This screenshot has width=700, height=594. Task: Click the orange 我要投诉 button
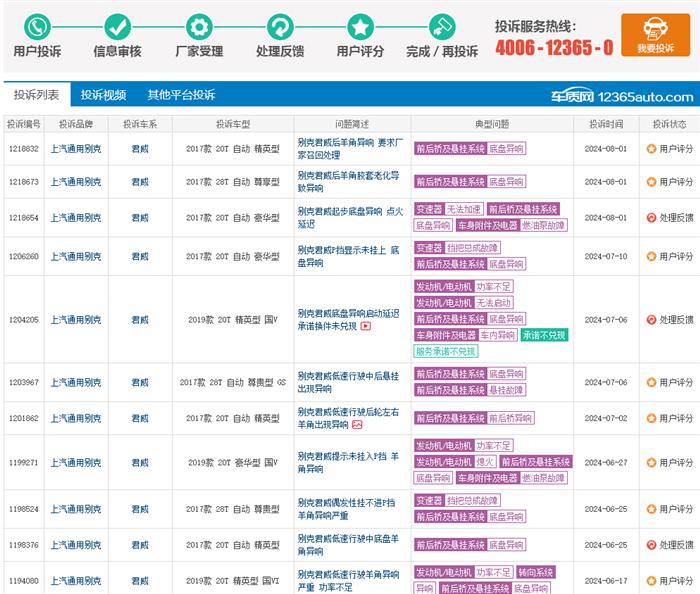(x=655, y=35)
